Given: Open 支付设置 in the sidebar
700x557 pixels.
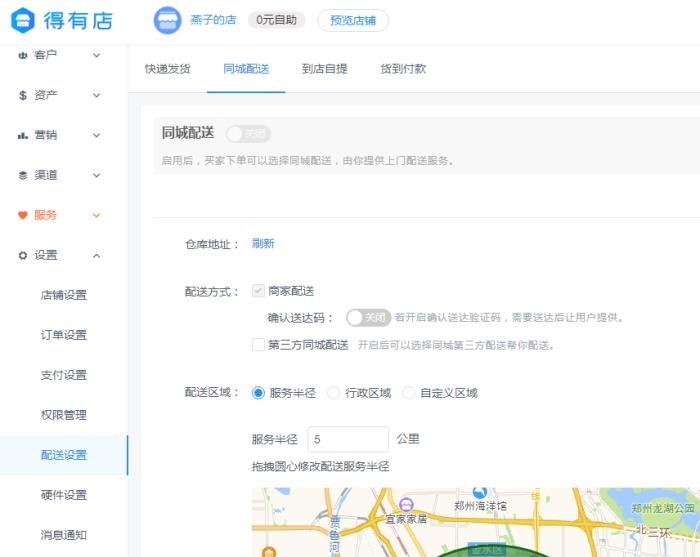Looking at the screenshot, I should point(64,375).
